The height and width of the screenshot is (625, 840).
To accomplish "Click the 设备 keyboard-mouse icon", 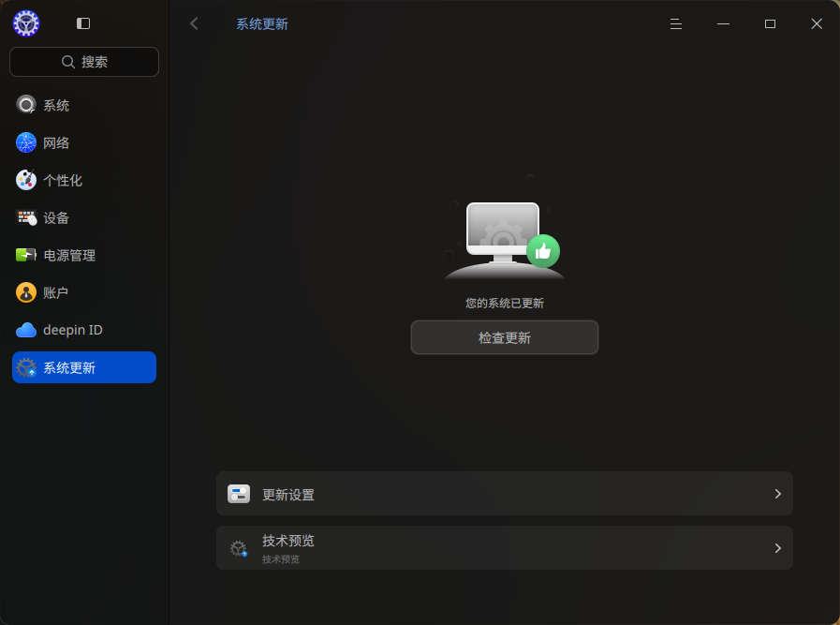I will pyautogui.click(x=25, y=217).
